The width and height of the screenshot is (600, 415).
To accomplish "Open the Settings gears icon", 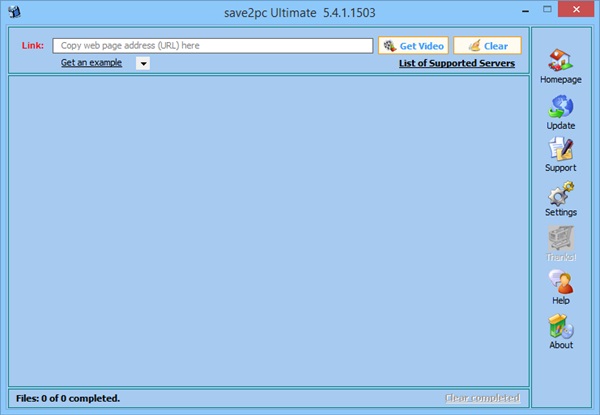I will tap(561, 194).
